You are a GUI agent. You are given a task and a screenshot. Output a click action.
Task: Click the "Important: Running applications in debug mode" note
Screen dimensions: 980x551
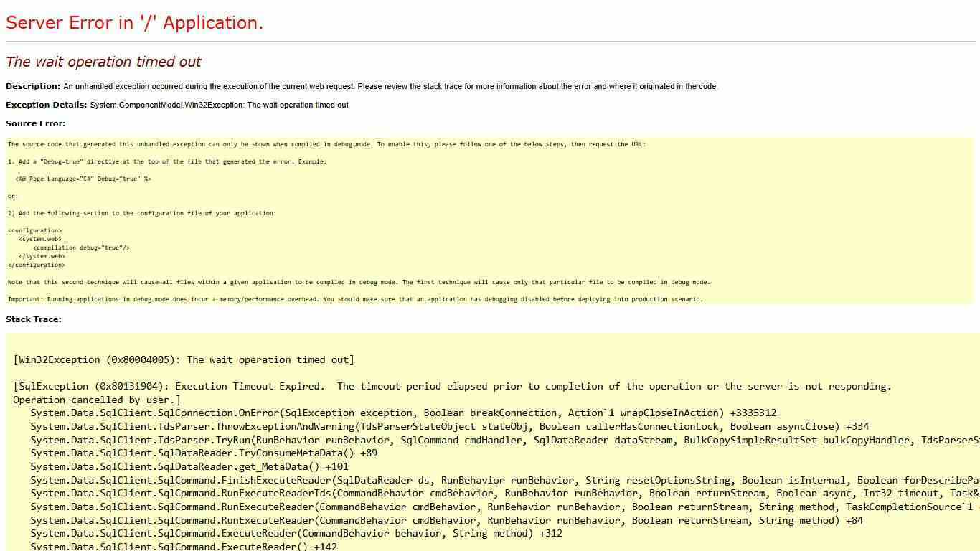355,299
